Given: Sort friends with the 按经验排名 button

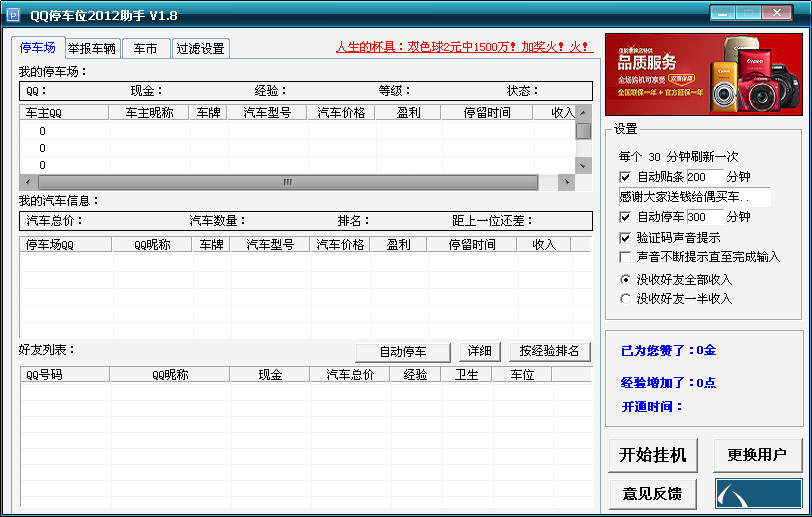Looking at the screenshot, I should (x=550, y=352).
